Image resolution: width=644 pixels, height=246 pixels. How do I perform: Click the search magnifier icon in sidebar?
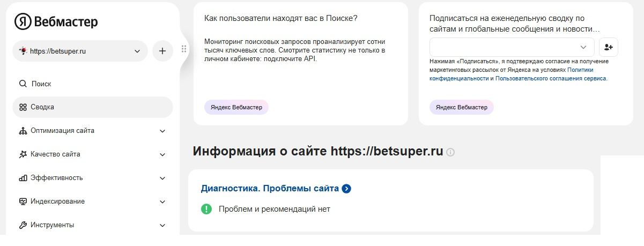pyautogui.click(x=23, y=84)
